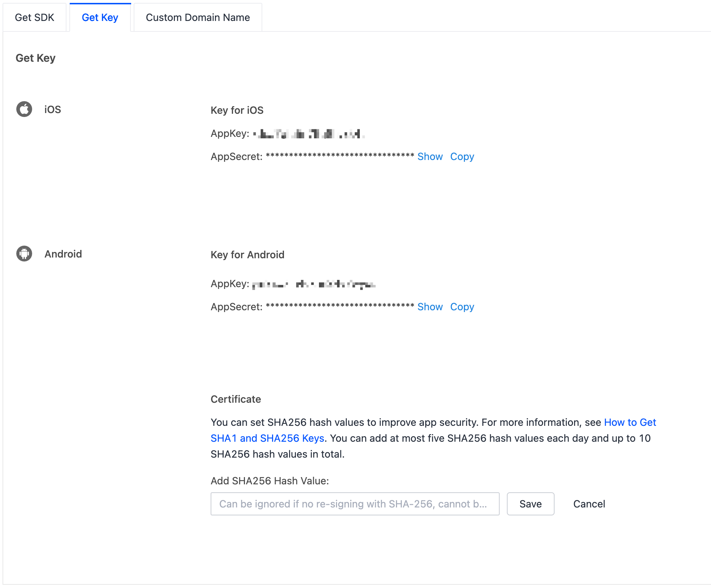Click the Android robot platform icon

(24, 254)
